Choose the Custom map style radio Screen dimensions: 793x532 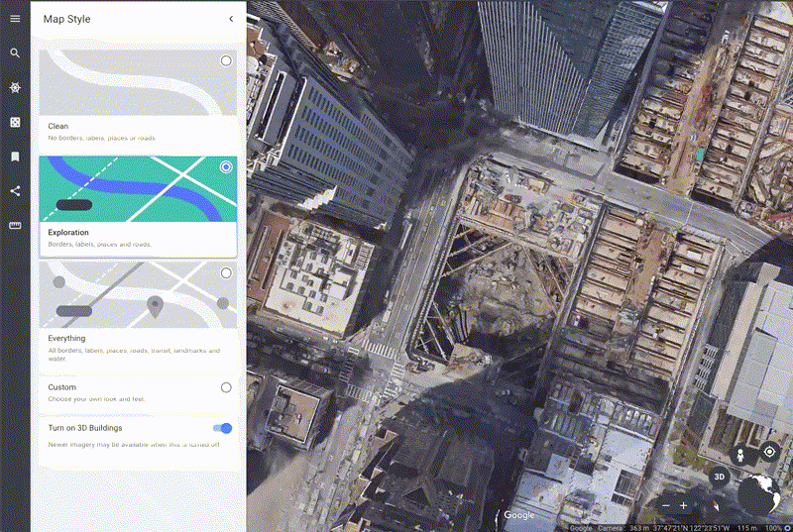(x=226, y=387)
